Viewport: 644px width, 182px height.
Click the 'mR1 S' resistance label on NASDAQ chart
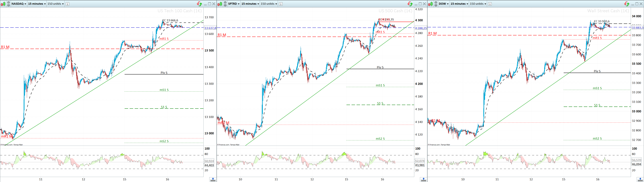[x=164, y=39]
